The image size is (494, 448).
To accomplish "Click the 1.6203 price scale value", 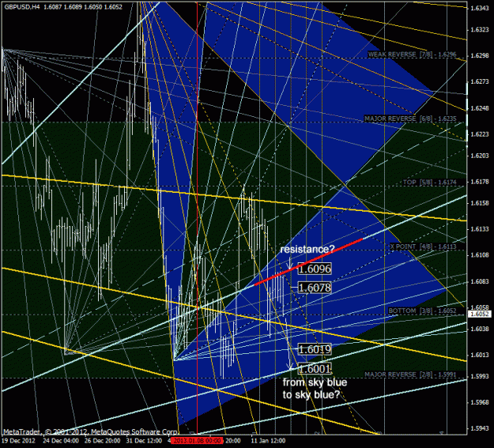I will point(480,156).
